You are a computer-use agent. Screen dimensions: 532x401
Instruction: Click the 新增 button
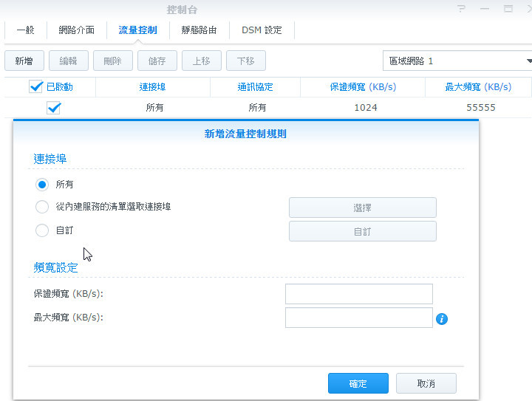click(x=24, y=61)
